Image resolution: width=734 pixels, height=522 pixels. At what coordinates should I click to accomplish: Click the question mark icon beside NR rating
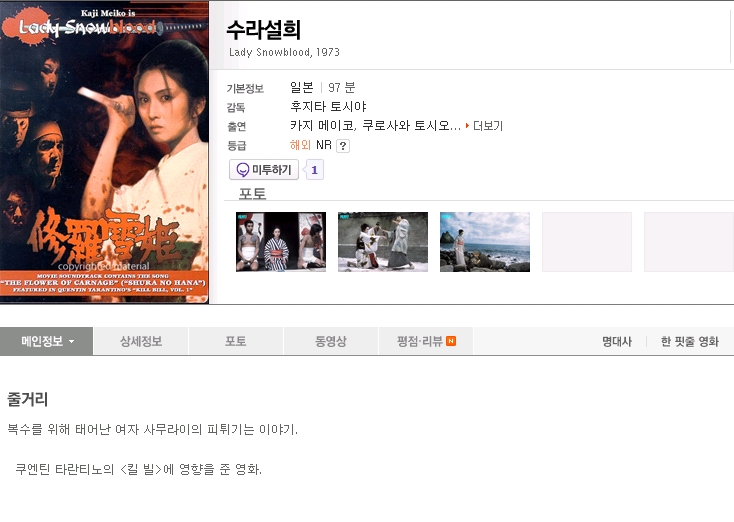tap(343, 146)
